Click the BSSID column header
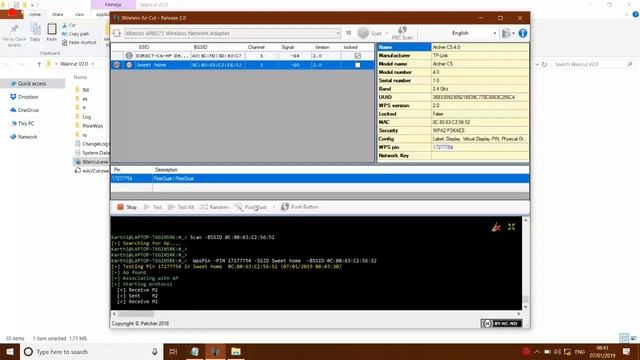This screenshot has height=360, width=640. (x=200, y=47)
